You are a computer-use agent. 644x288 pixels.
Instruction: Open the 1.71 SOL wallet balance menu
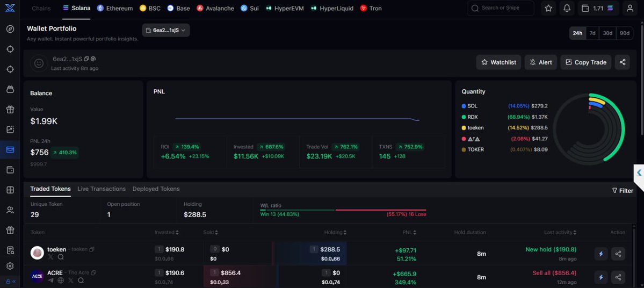pyautogui.click(x=598, y=8)
